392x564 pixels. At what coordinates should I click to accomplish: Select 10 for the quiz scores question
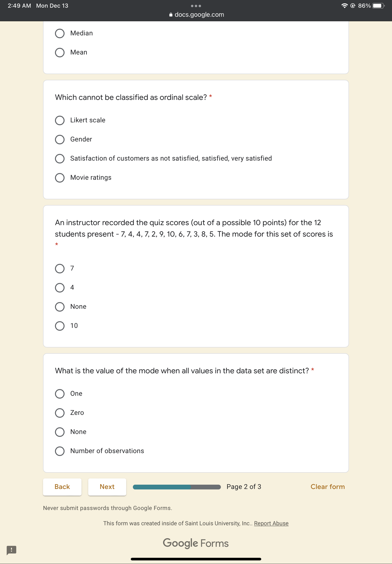(x=60, y=326)
